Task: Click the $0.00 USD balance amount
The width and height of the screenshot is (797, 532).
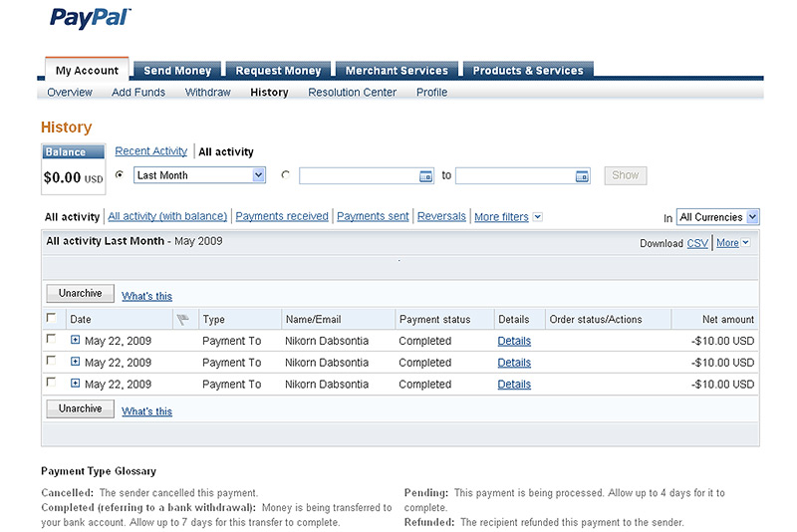Action: 73,178
